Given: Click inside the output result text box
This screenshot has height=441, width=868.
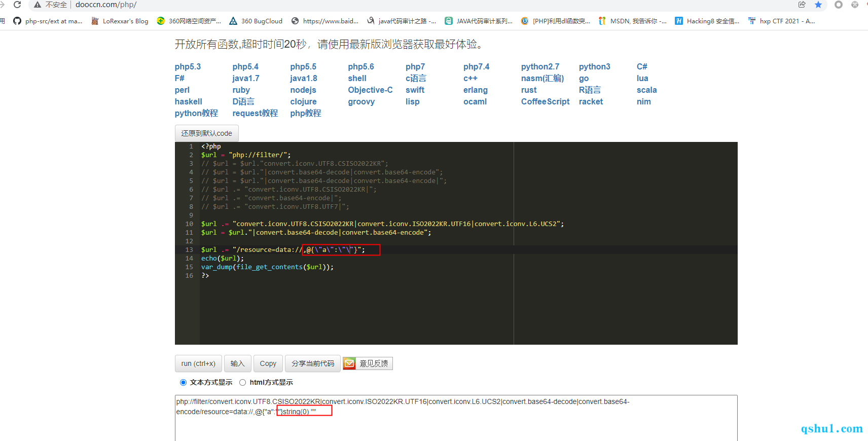Looking at the screenshot, I should [x=456, y=418].
